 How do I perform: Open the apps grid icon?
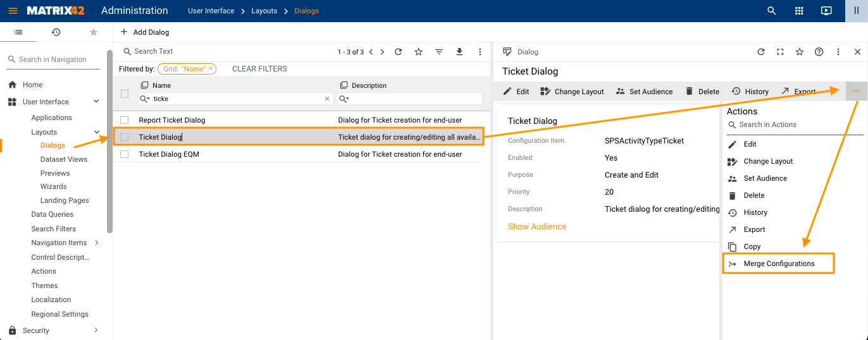pyautogui.click(x=799, y=11)
